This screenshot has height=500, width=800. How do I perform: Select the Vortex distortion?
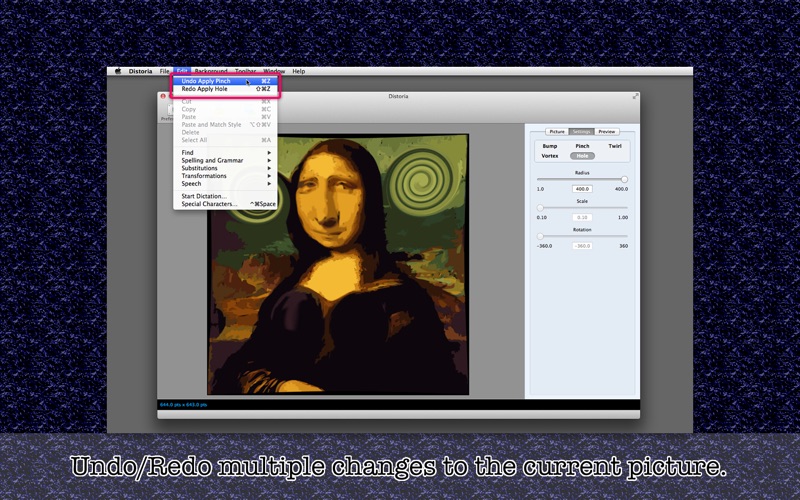pyautogui.click(x=549, y=156)
